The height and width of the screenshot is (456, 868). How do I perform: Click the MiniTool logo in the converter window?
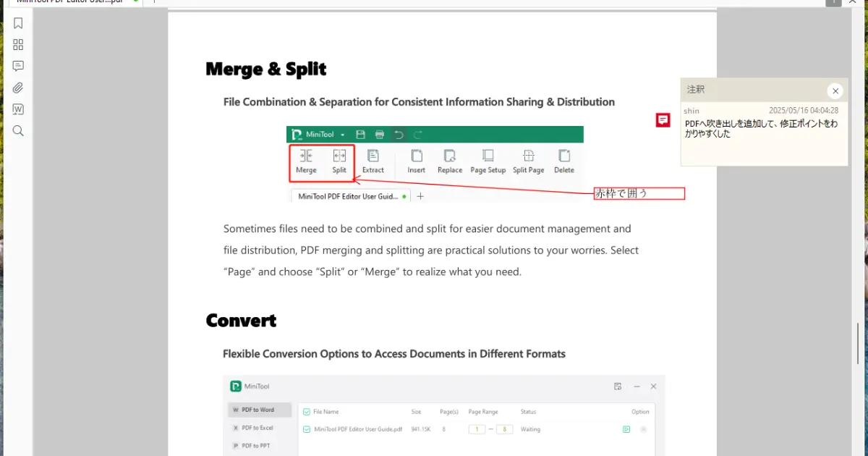(x=236, y=387)
